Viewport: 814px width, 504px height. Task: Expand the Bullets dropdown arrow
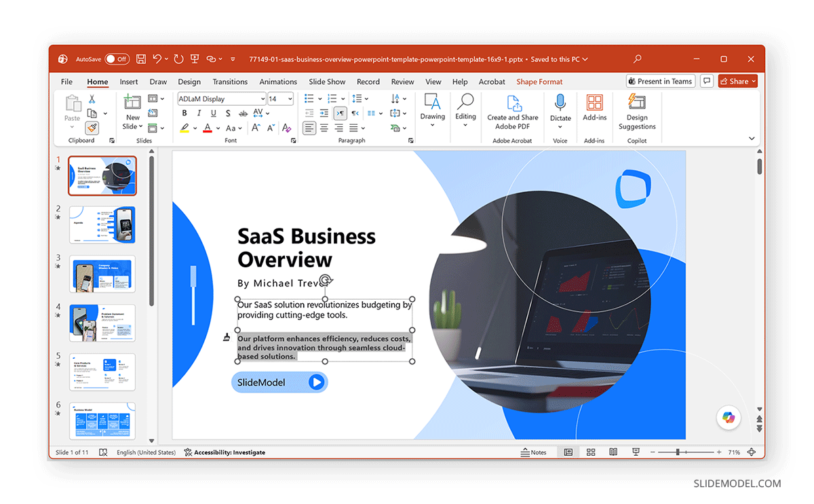[320, 99]
